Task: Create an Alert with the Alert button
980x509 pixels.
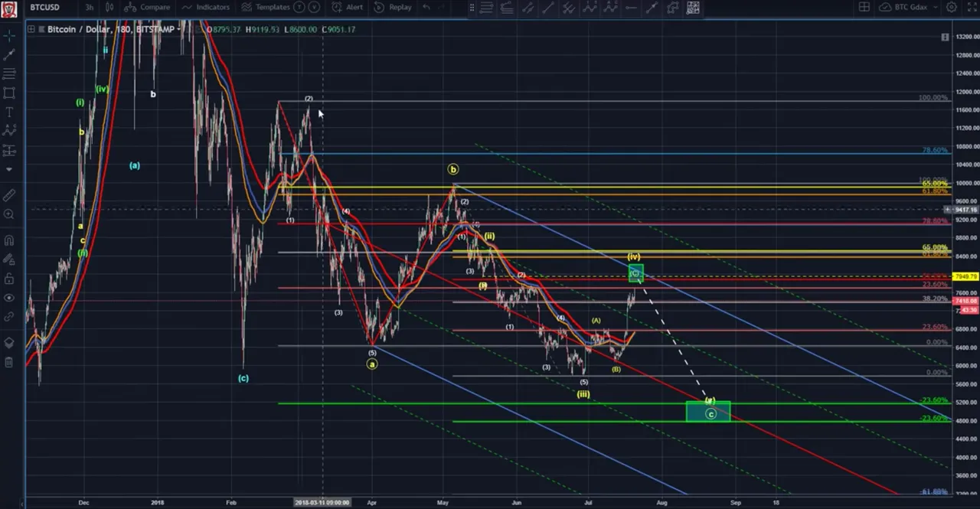Action: click(x=348, y=7)
